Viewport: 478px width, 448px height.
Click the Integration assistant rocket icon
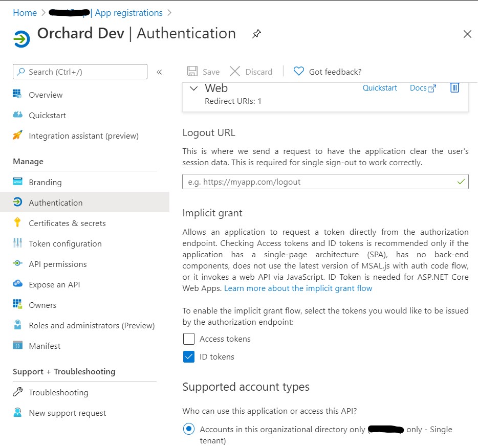[17, 135]
